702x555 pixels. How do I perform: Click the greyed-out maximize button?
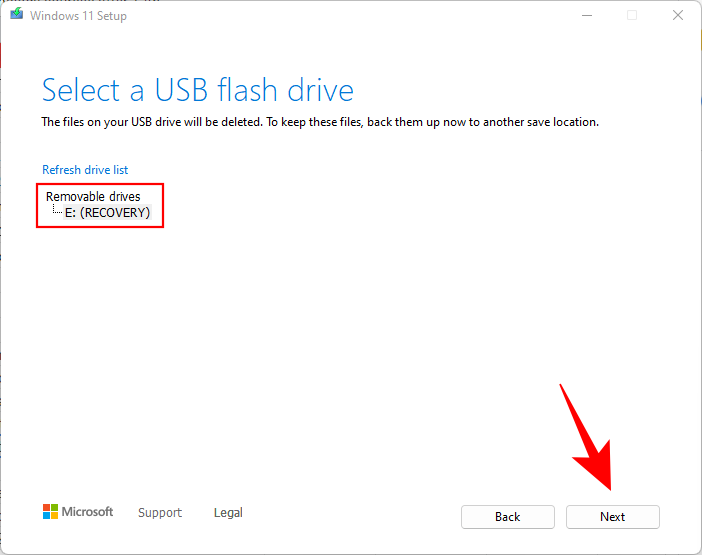pos(631,16)
